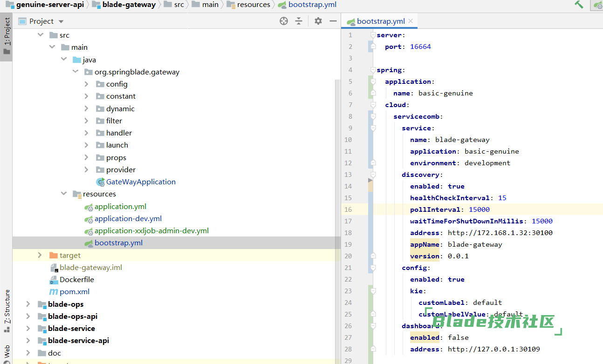
Task: Open application-xxljob-admin-dev.yml file
Action: click(151, 230)
